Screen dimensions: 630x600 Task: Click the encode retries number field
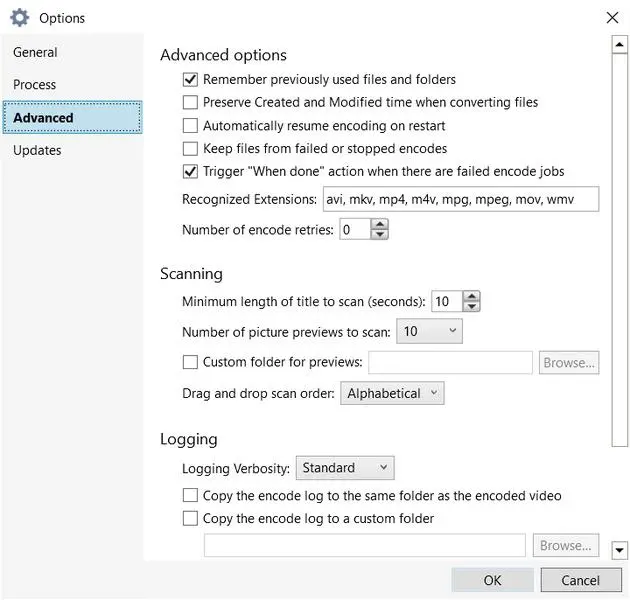(x=355, y=229)
